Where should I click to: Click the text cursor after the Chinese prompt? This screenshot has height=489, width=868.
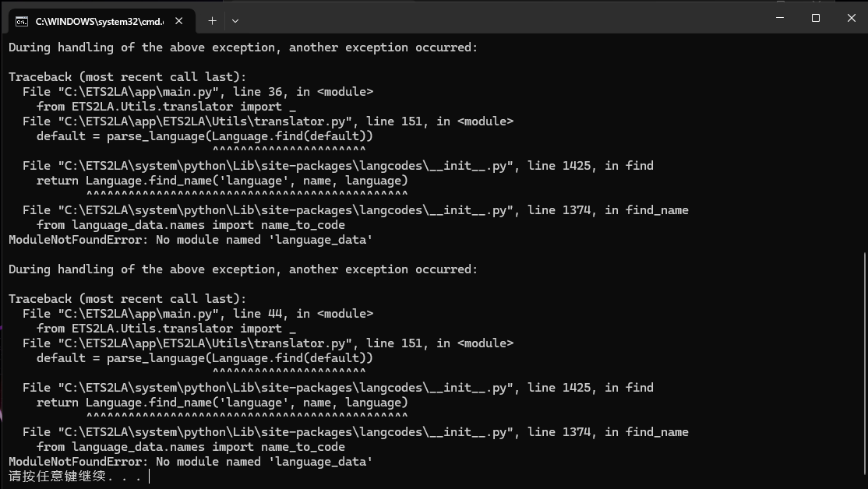pos(149,477)
